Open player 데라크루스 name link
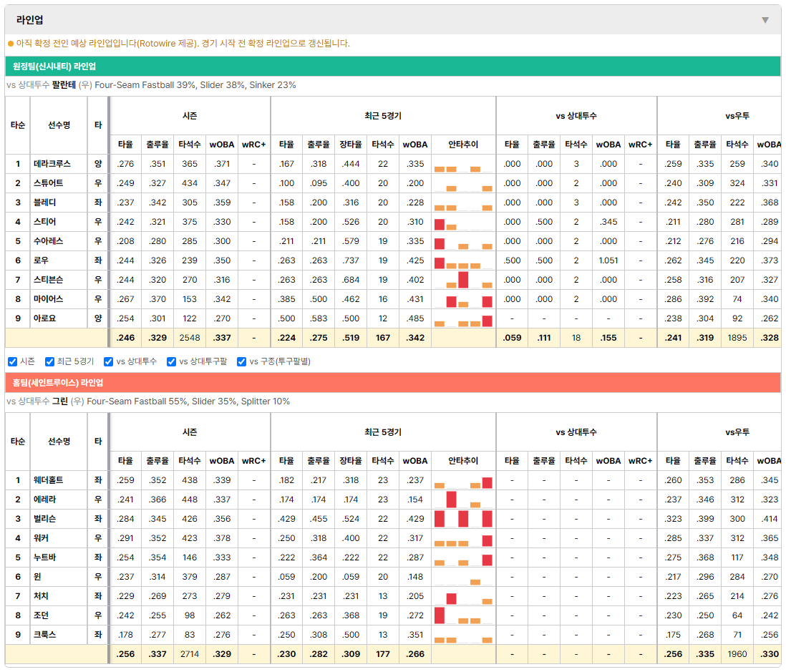Viewport: 786px width, 672px height. (x=52, y=164)
